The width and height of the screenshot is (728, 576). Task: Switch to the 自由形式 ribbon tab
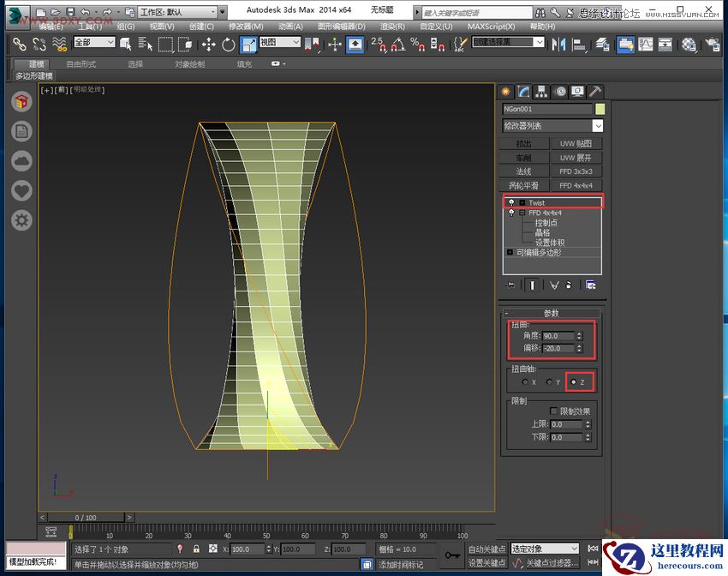click(x=81, y=64)
